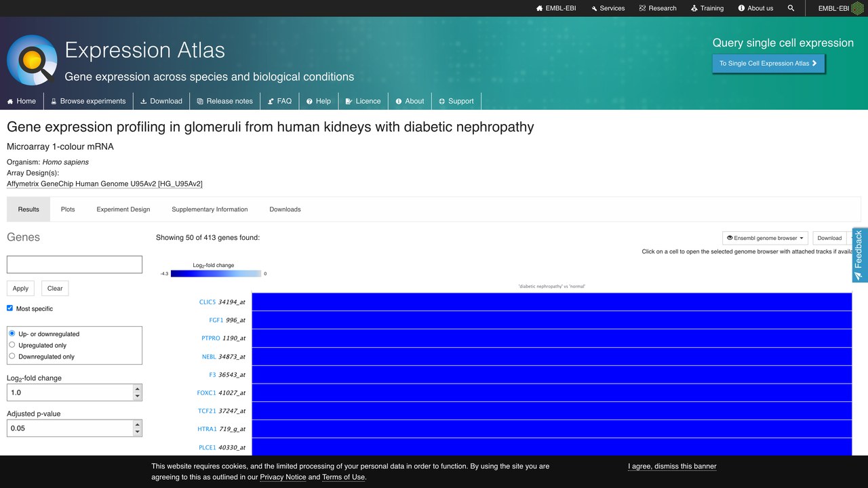868x488 pixels.
Task: Open Research in the top bar
Action: 658,8
